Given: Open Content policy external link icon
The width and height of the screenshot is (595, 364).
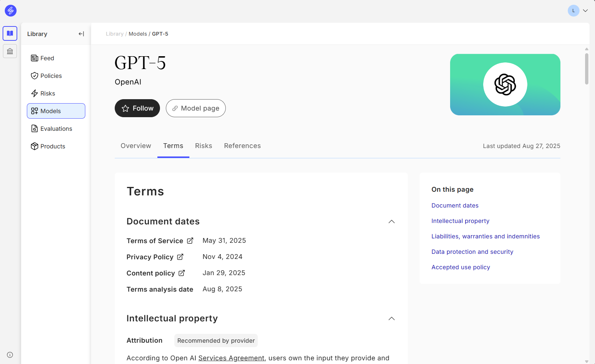Looking at the screenshot, I should (182, 273).
